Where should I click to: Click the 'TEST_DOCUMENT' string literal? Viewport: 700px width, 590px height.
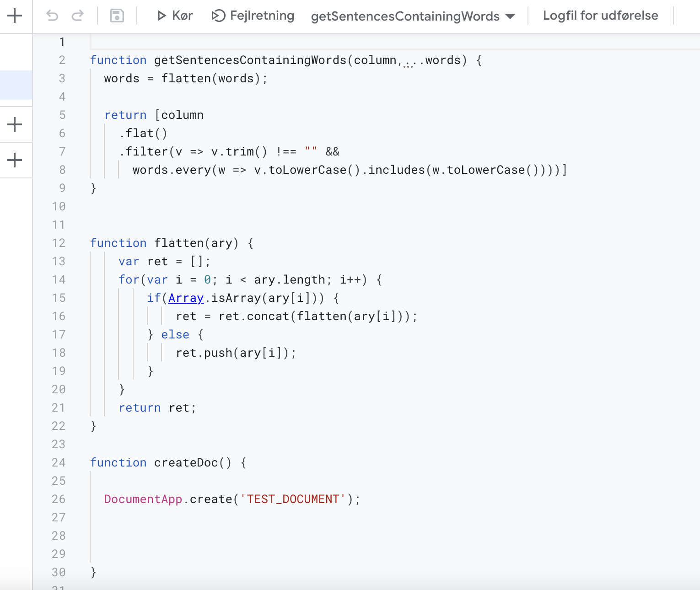(x=293, y=499)
